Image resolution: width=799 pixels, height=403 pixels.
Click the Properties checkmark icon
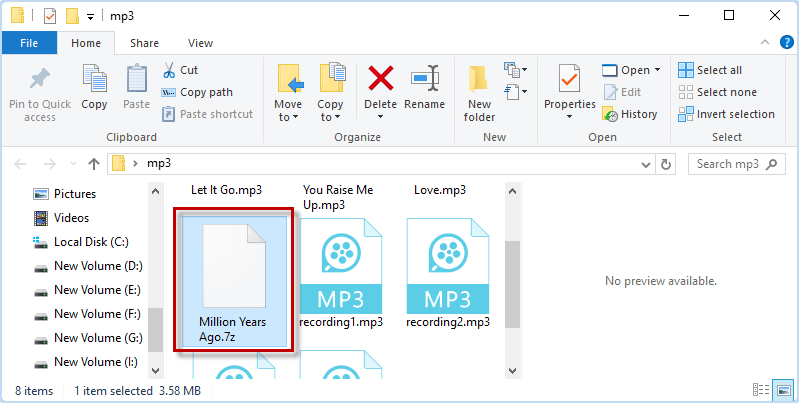[570, 79]
